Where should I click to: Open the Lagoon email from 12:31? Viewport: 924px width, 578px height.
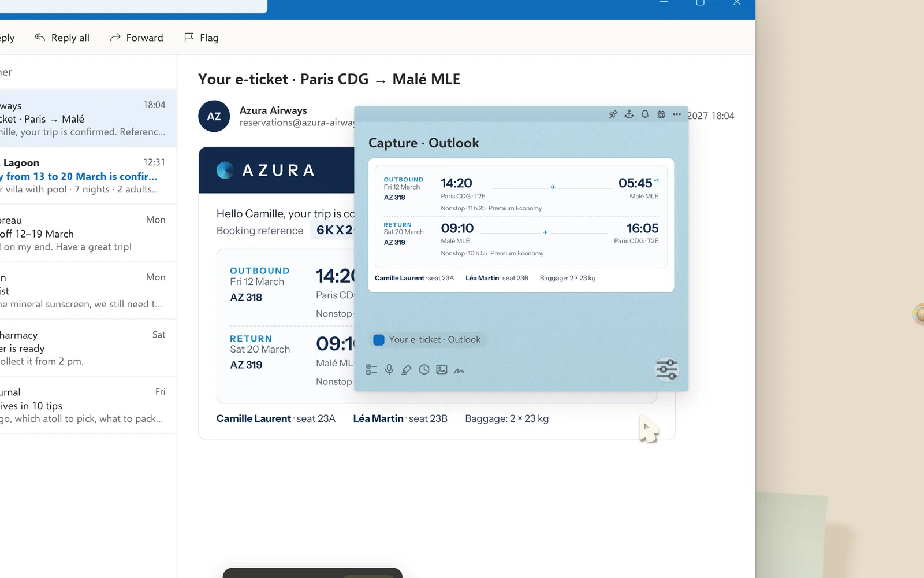pyautogui.click(x=88, y=176)
